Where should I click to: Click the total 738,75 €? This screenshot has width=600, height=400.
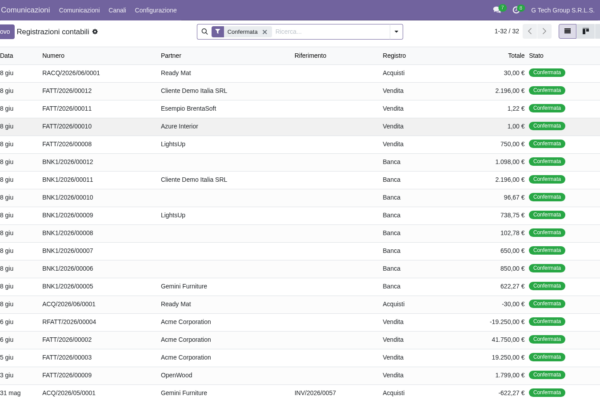coord(512,215)
